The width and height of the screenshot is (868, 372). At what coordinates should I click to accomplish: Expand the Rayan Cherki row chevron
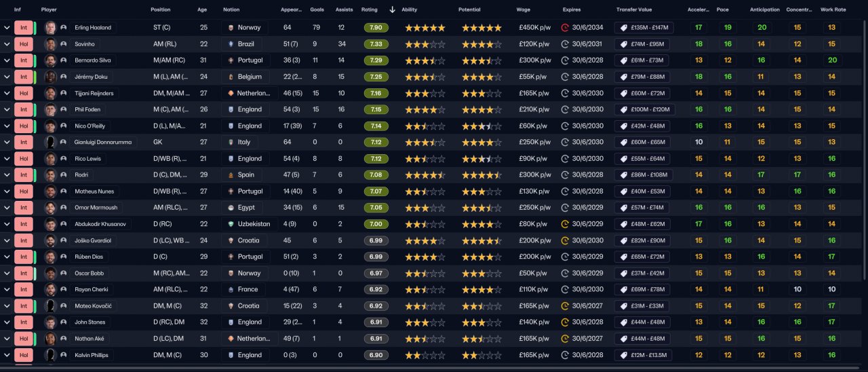[7, 289]
